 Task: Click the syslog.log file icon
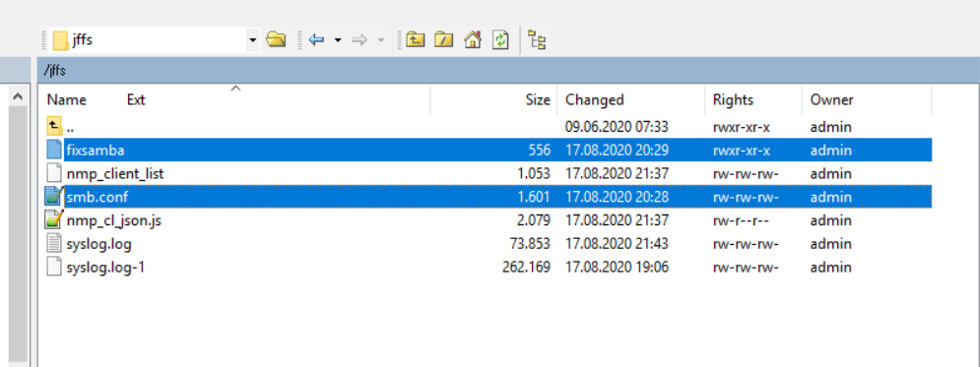(54, 243)
